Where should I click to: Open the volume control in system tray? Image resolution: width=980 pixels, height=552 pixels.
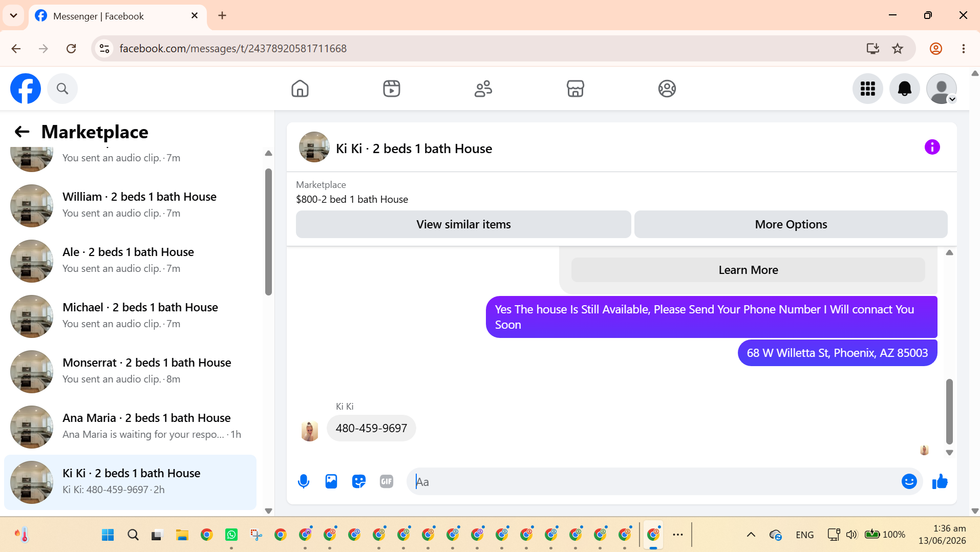click(851, 535)
